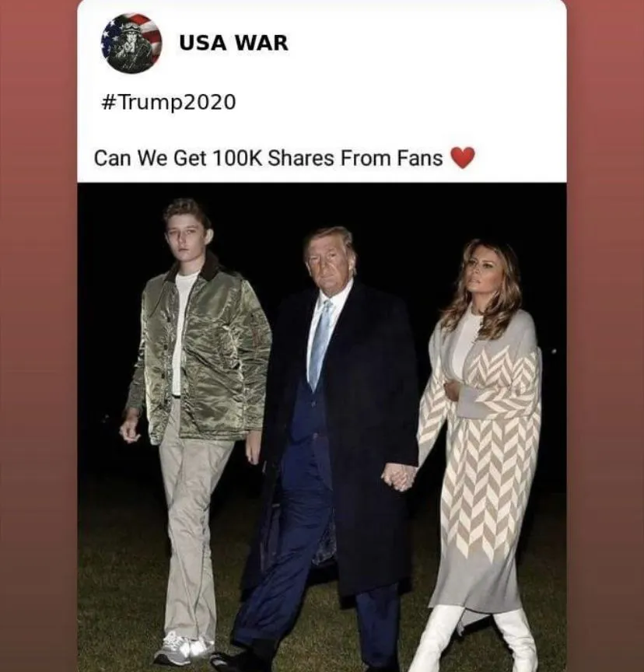Screen dimensions: 644x672
Task: Open the #Trump2020 hashtag link
Action: (x=169, y=102)
